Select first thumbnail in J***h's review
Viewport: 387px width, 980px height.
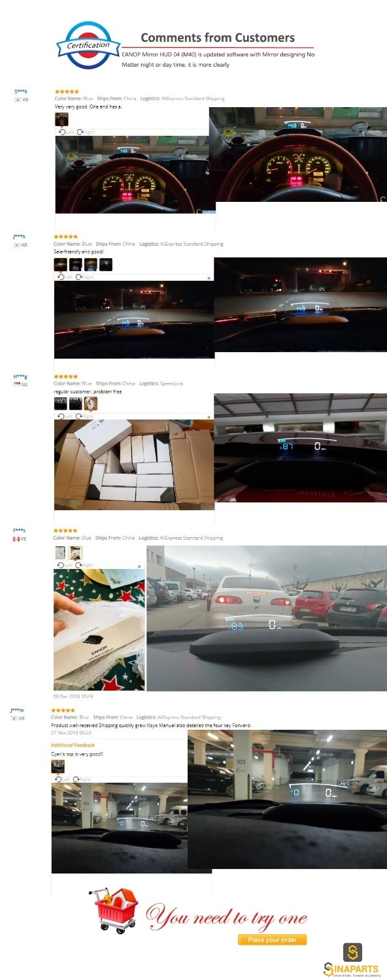(x=60, y=265)
